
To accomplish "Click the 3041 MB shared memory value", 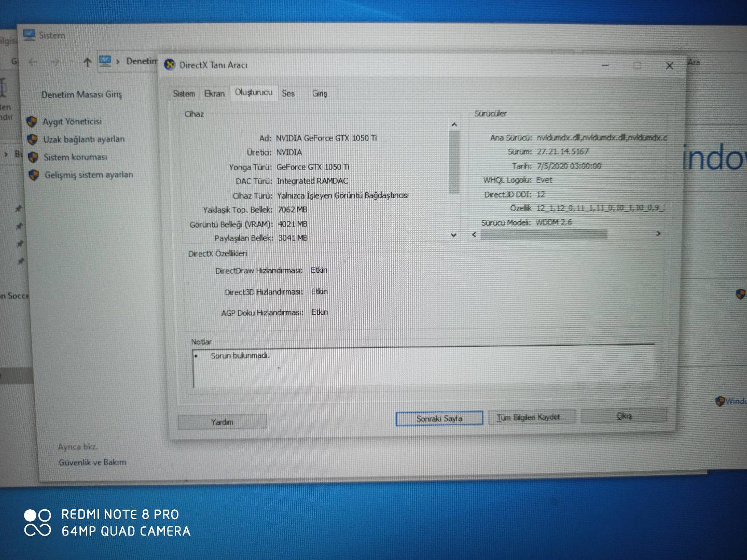I will [293, 238].
